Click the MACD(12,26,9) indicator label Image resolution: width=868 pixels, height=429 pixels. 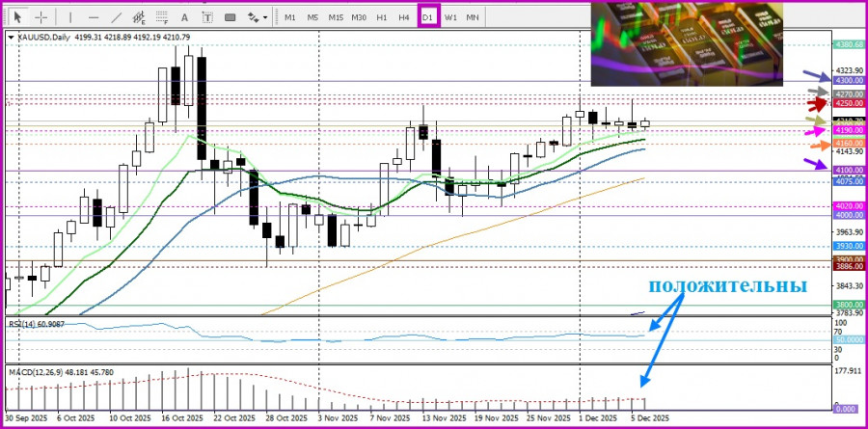coord(61,372)
